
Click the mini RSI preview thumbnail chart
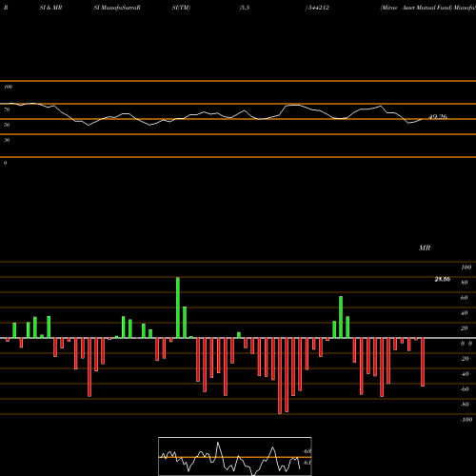point(235,456)
